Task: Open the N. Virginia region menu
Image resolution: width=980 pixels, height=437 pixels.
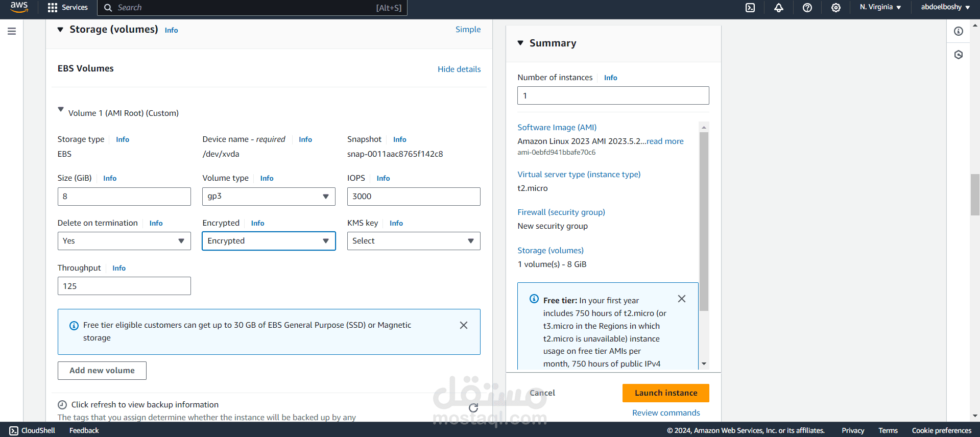Action: pos(880,7)
